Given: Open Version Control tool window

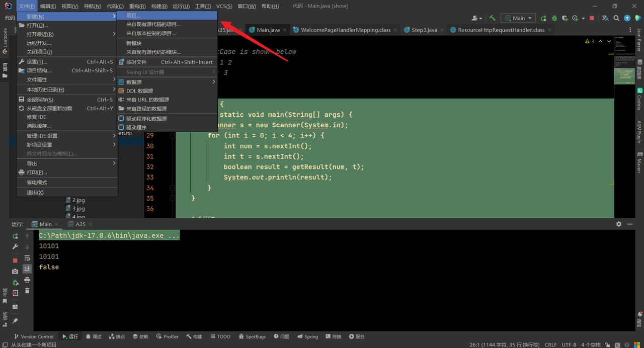Looking at the screenshot, I should (x=34, y=336).
